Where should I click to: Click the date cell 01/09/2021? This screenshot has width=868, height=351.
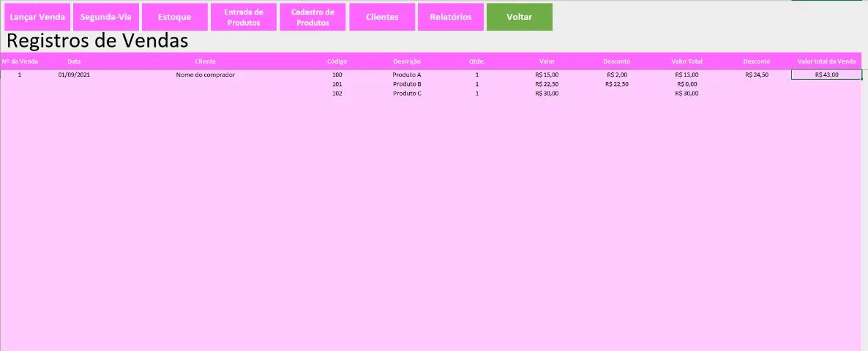coord(74,75)
